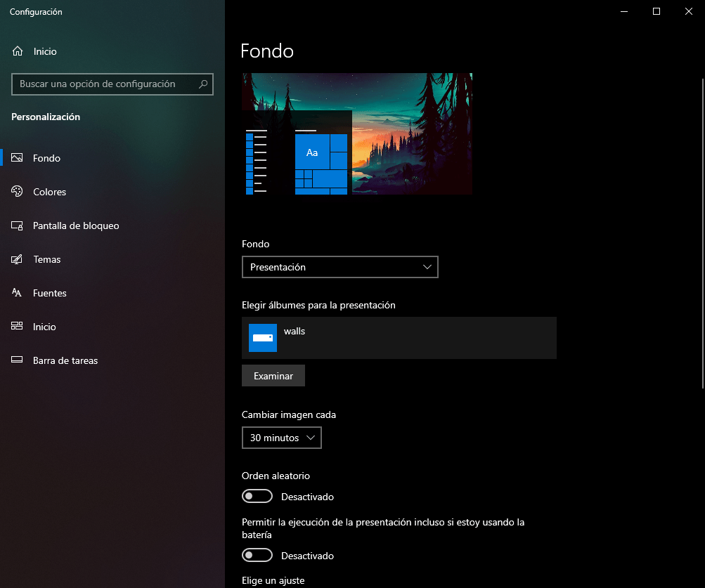Click the search magnifier icon

[203, 84]
